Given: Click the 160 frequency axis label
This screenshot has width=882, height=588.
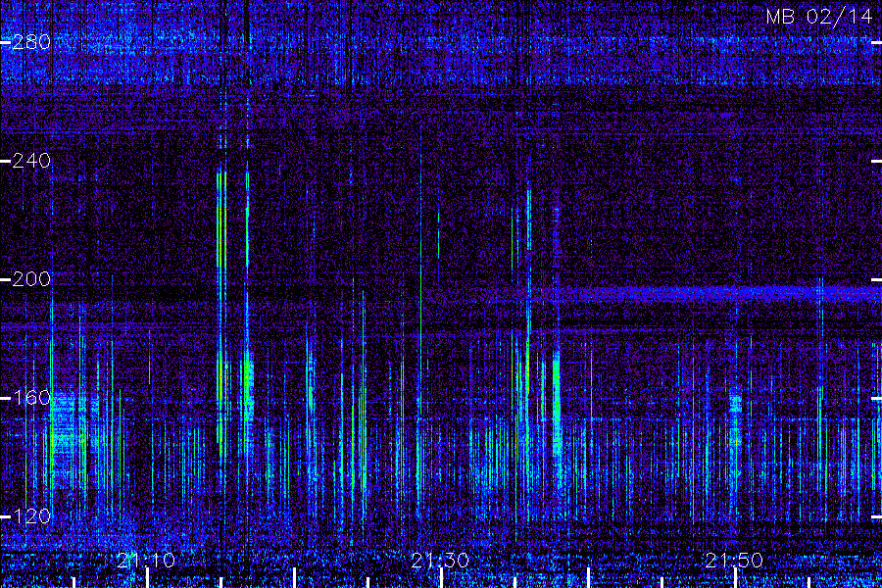Looking at the screenshot, I should click(x=31, y=398).
